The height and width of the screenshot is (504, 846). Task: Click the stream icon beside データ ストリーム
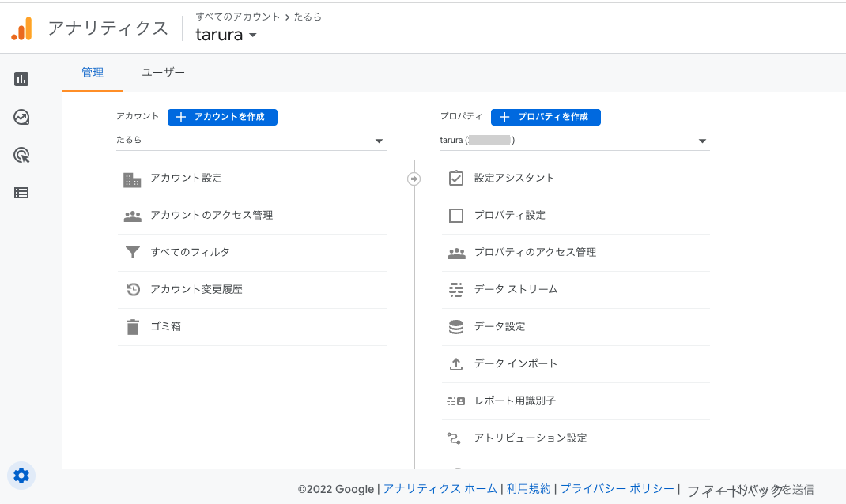click(x=456, y=290)
